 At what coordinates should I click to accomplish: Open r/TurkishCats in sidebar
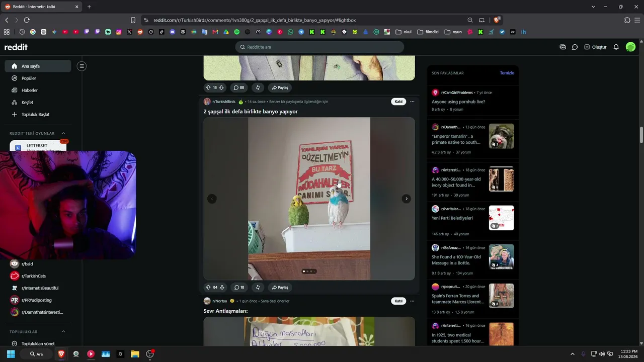click(x=38, y=276)
